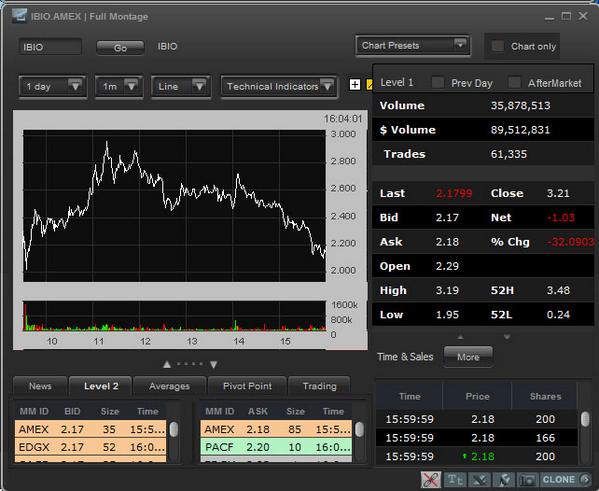Enable the Prev Day checkbox
Image resolution: width=599 pixels, height=491 pixels.
438,83
